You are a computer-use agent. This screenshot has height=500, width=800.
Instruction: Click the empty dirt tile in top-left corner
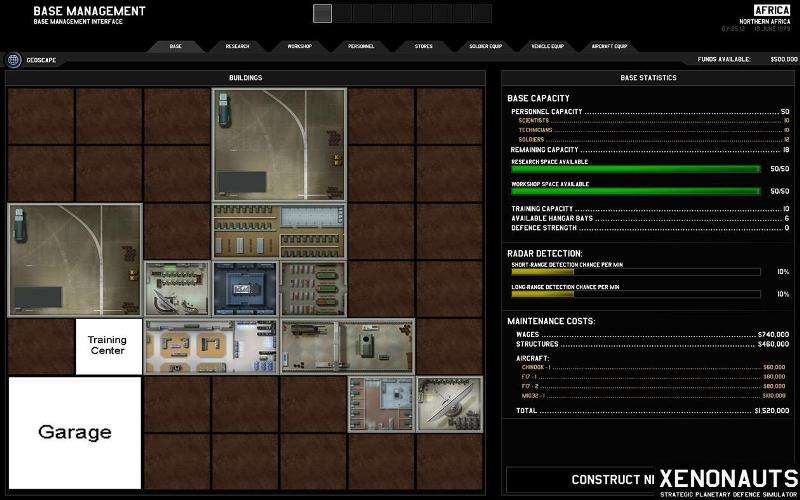(x=41, y=117)
